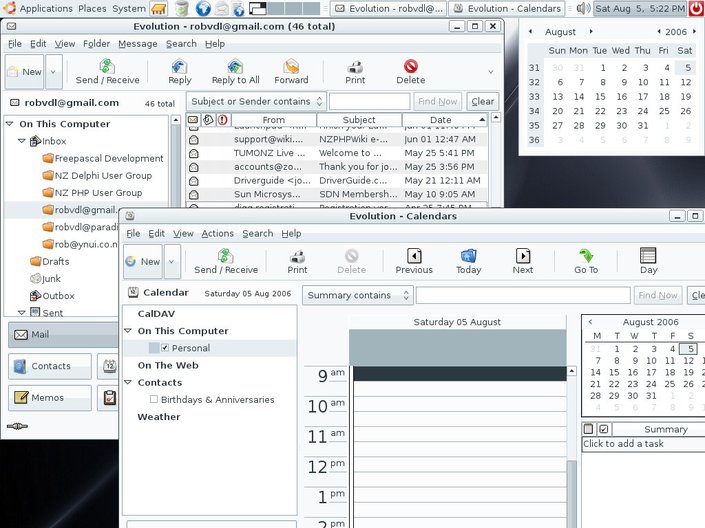Go to Previous in calendar toolbar
Viewport: 705px width, 528px height.
click(414, 262)
